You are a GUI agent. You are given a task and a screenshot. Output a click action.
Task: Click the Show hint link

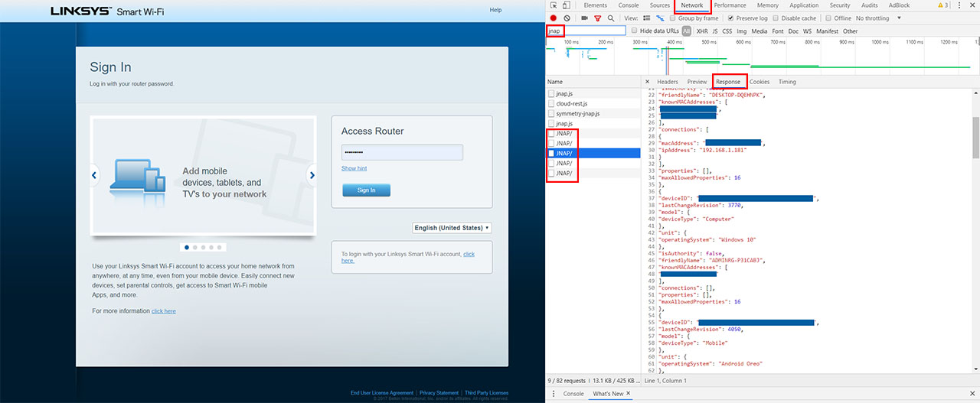354,168
